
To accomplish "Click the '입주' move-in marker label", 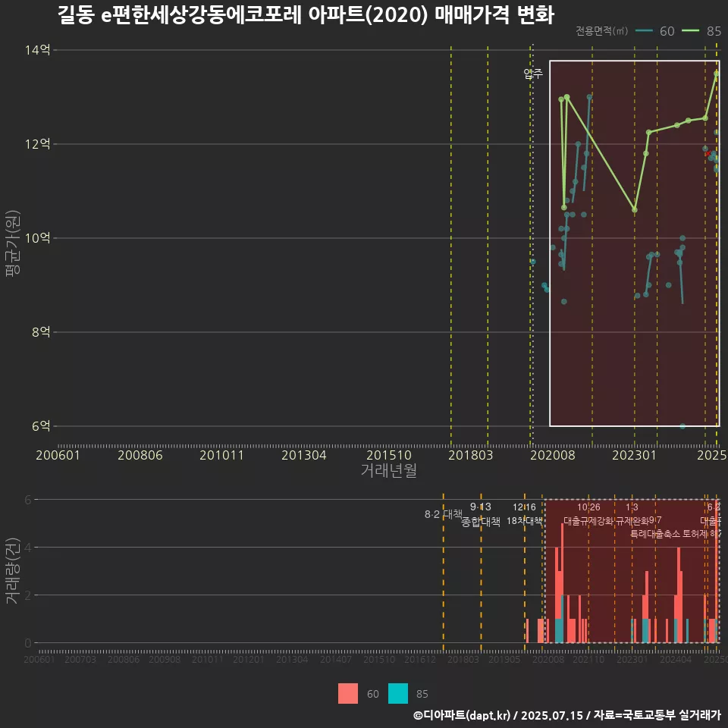I will click(532, 74).
